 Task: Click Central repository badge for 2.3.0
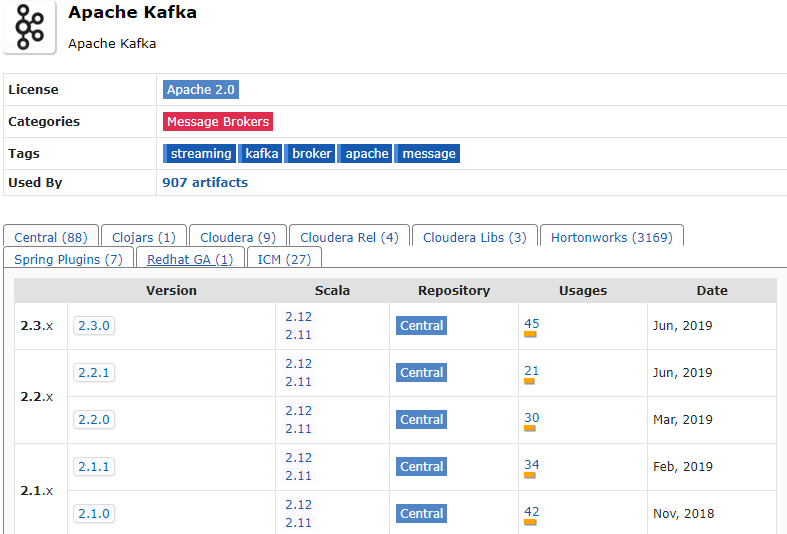click(422, 326)
